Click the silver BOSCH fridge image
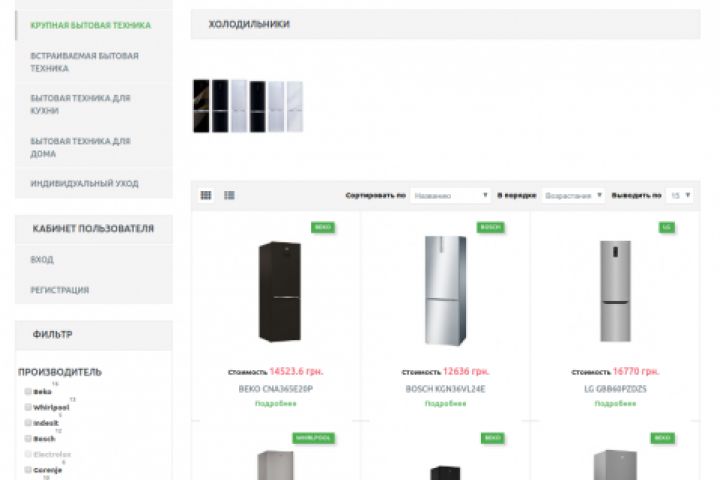The image size is (720, 480). click(x=445, y=290)
